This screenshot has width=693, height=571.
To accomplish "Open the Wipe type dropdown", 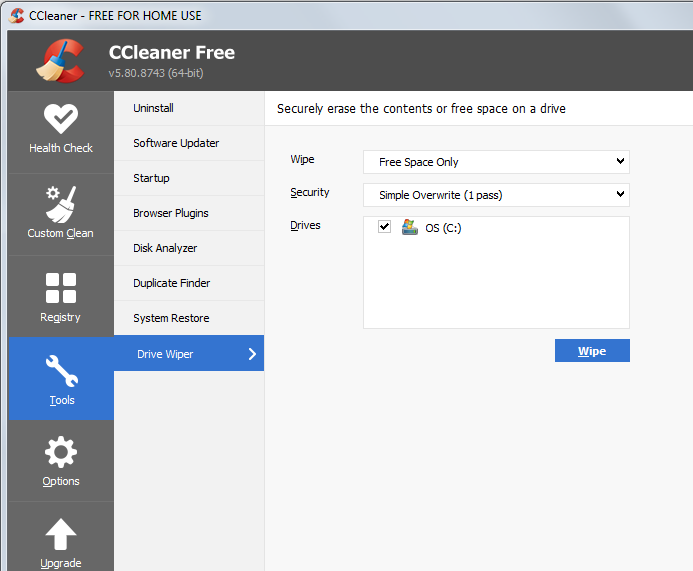I will click(x=496, y=162).
